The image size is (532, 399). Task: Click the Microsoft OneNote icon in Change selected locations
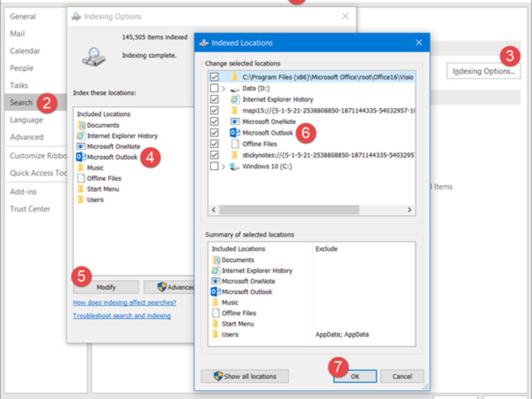[x=235, y=121]
